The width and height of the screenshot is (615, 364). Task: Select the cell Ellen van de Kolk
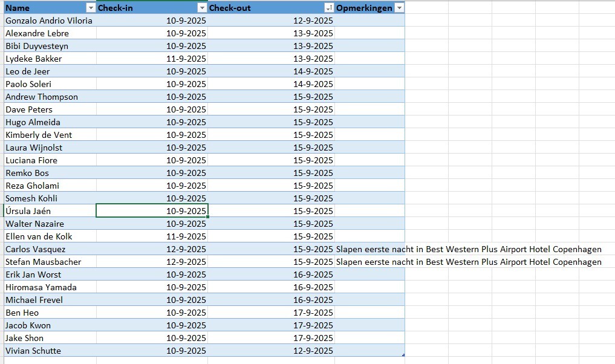(x=50, y=236)
